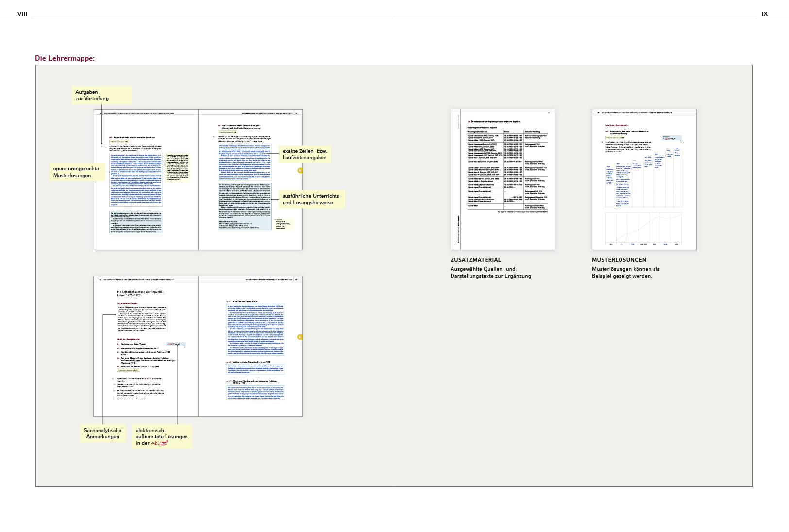789x532 pixels.
Task: Click page number VIII in the header
Action: (x=22, y=14)
